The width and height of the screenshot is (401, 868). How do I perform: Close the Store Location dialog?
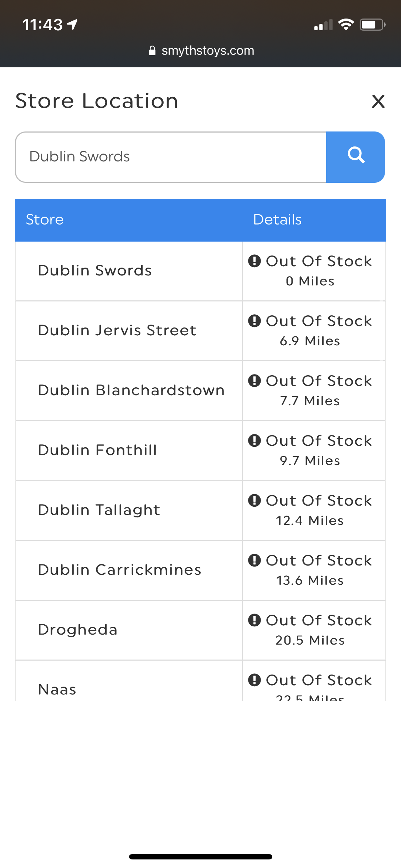point(378,102)
